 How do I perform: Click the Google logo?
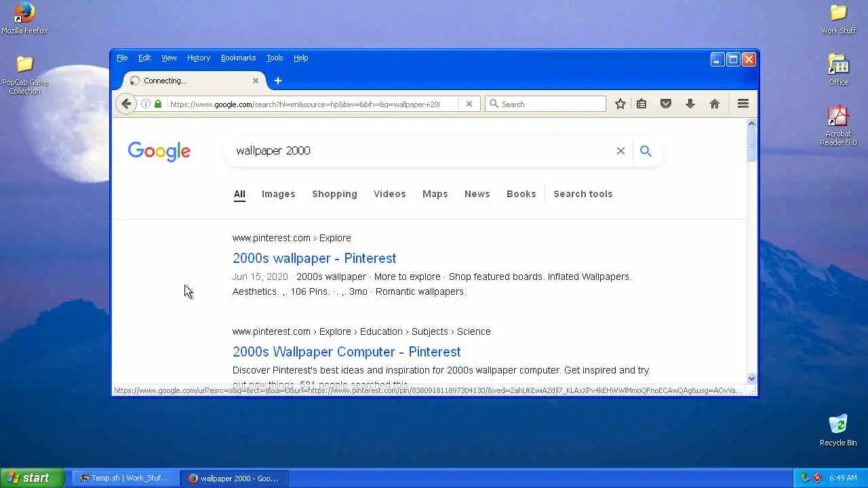[x=159, y=151]
